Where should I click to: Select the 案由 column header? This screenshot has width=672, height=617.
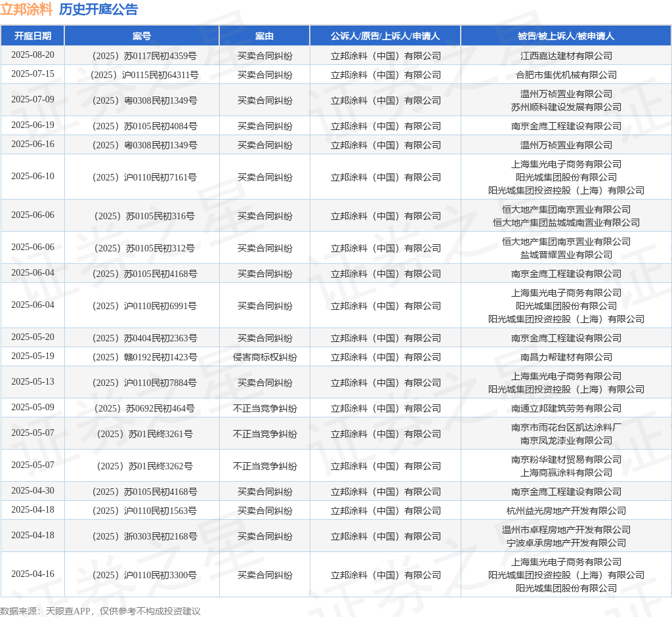click(x=264, y=36)
